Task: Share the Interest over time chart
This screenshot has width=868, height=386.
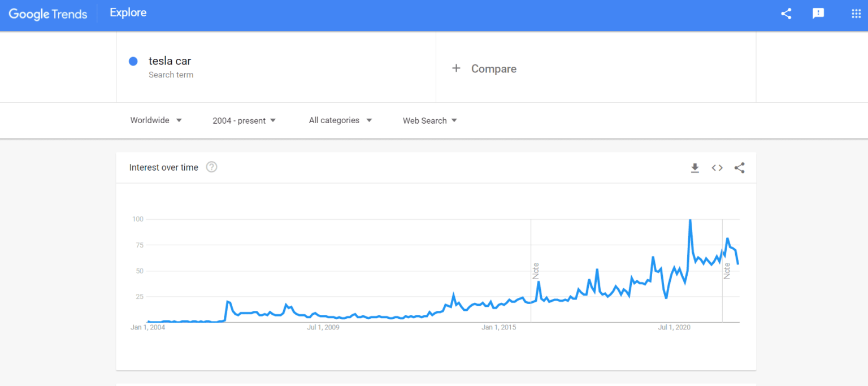Action: click(x=739, y=168)
